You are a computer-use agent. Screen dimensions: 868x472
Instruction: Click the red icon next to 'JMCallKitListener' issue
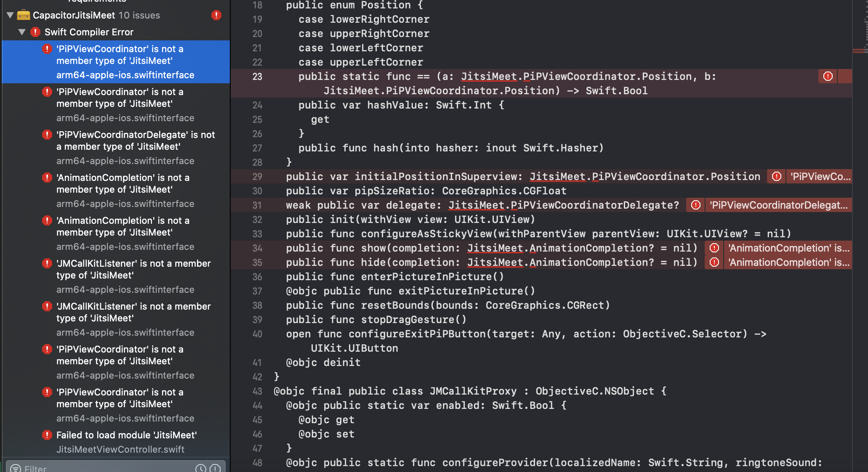pyautogui.click(x=47, y=263)
